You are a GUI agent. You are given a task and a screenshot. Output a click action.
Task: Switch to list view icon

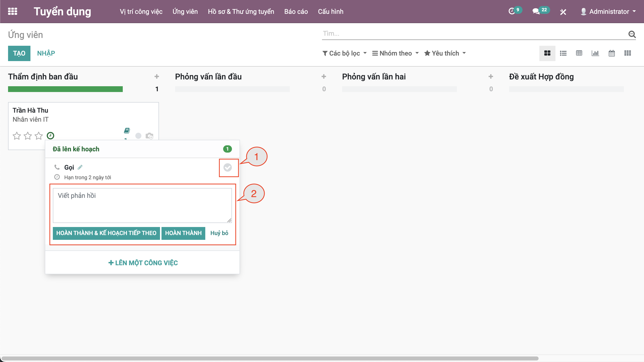click(563, 53)
